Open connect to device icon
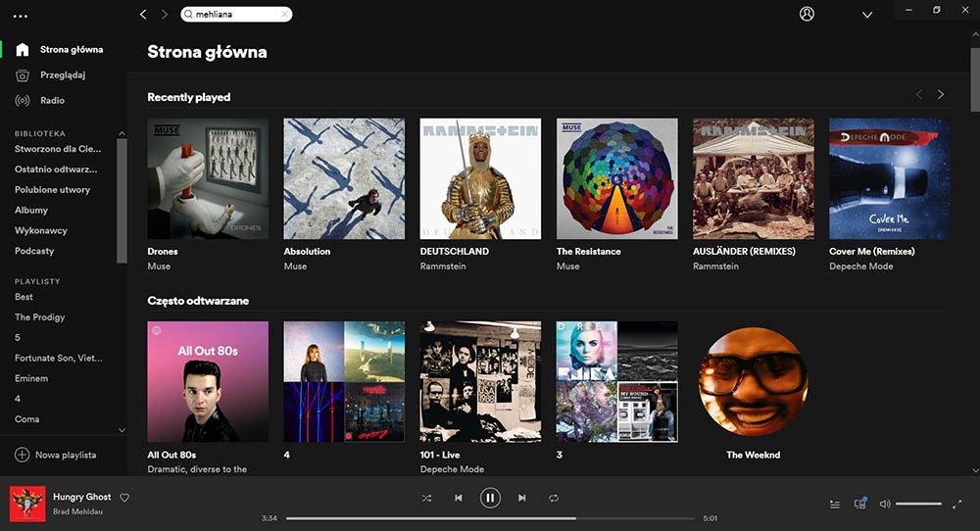 coord(860,503)
